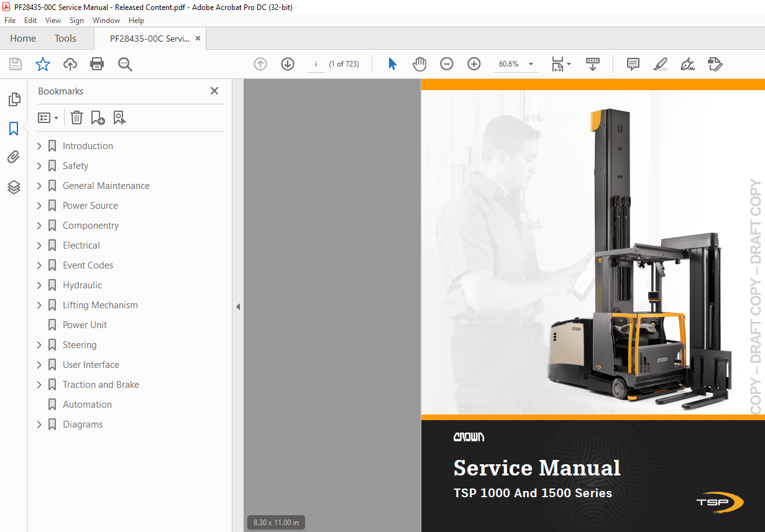Open the File menu
This screenshot has width=765, height=532.
pos(10,21)
